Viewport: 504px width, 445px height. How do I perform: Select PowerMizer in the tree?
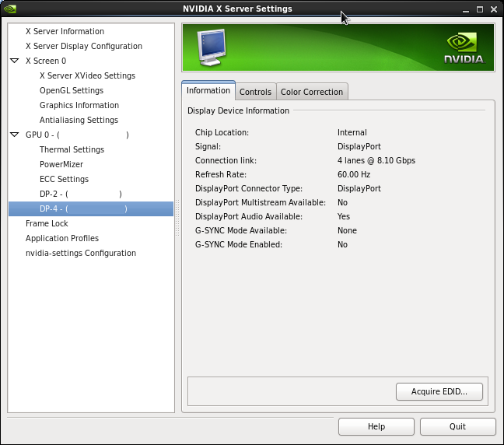pyautogui.click(x=61, y=164)
